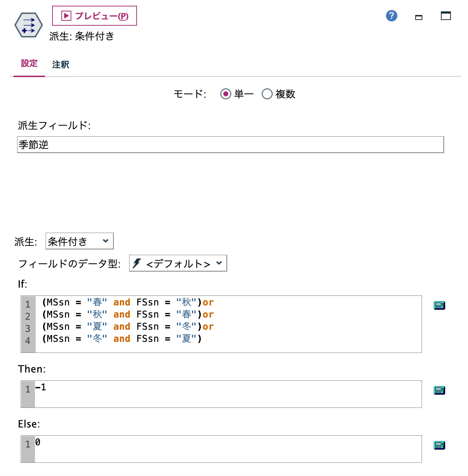This screenshot has width=468, height=476.
Task: Open the expression builder beside the Else field
Action: tap(439, 445)
